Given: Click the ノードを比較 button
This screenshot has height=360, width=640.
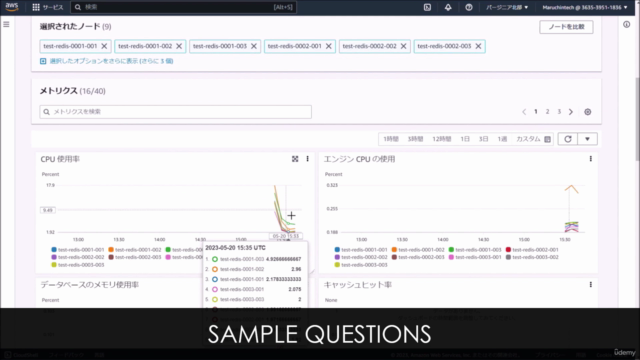Looking at the screenshot, I should 566,27.
